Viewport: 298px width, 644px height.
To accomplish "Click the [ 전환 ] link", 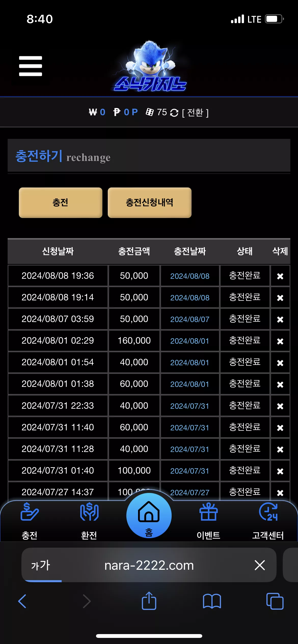I will 195,113.
